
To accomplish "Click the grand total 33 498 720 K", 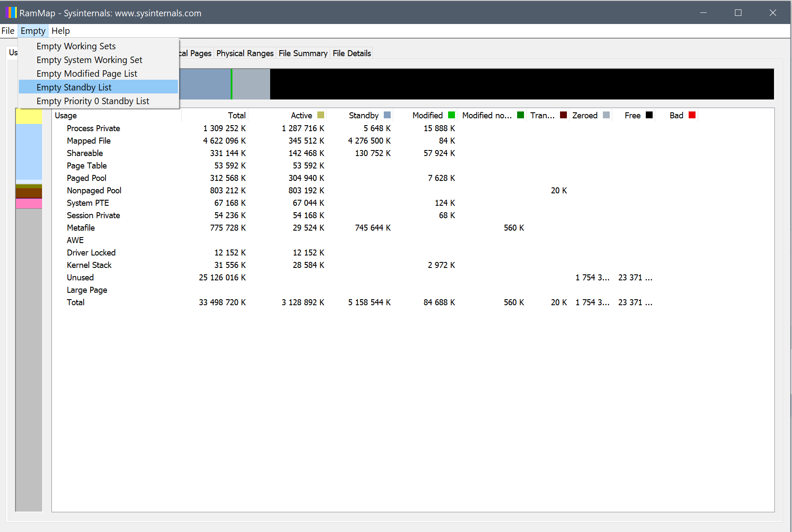I will [x=222, y=302].
